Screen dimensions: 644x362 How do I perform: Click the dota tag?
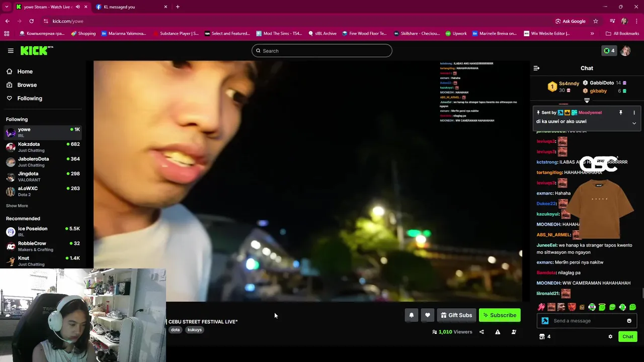coord(175,330)
